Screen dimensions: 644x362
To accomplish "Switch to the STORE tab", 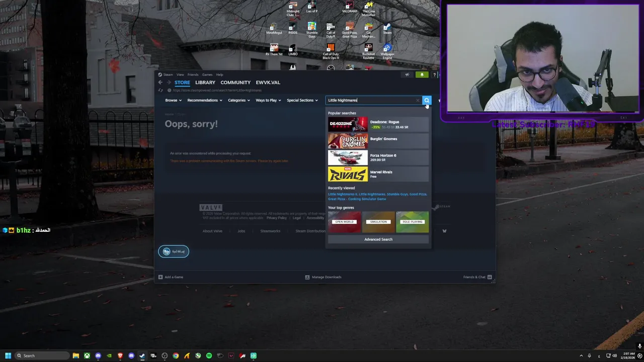I will (182, 82).
